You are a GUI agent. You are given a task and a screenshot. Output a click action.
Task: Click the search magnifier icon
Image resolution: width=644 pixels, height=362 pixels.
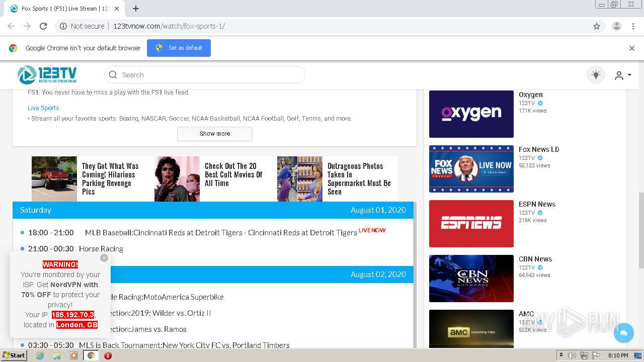113,75
